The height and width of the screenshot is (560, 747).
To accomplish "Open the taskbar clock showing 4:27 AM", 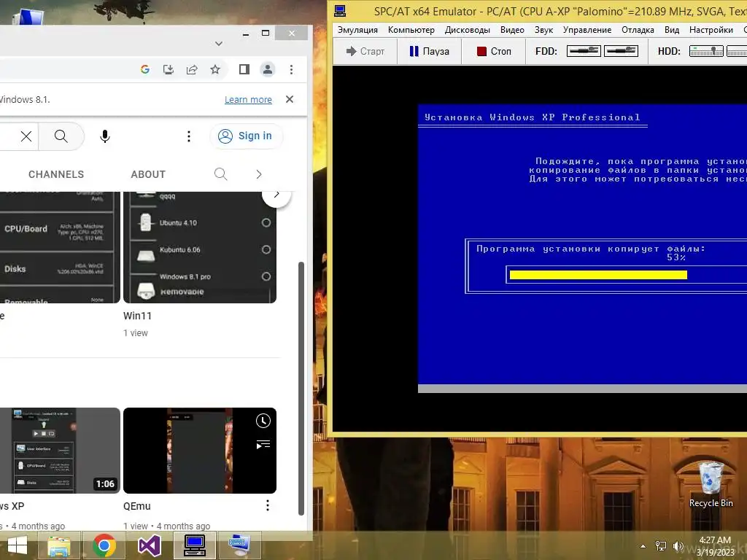I will [x=715, y=546].
